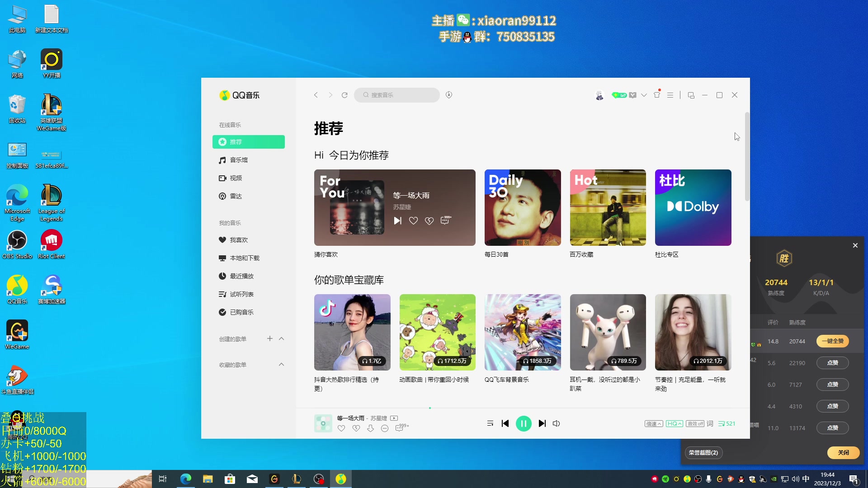Download the current song
This screenshot has height=488, width=868.
[x=370, y=428]
